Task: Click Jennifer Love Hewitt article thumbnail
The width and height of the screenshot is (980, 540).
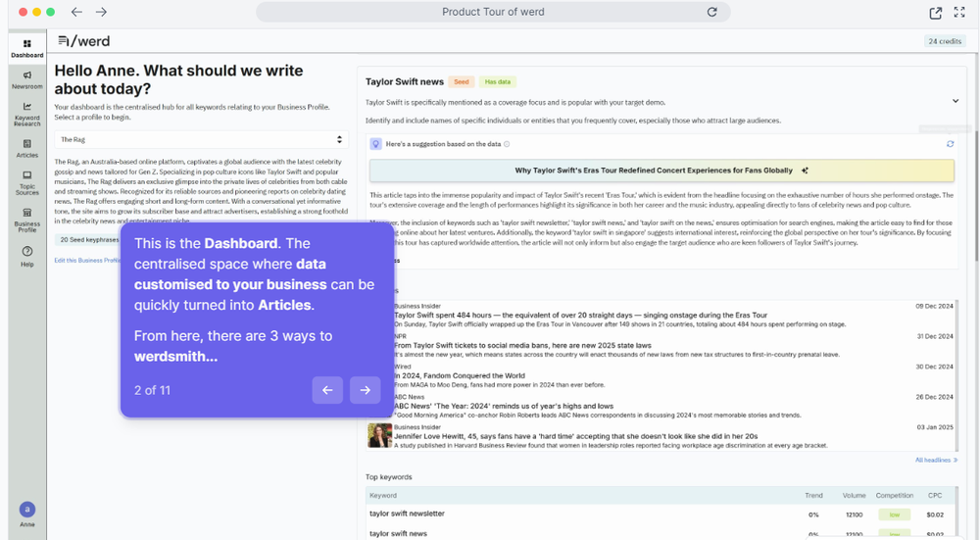Action: click(x=380, y=435)
